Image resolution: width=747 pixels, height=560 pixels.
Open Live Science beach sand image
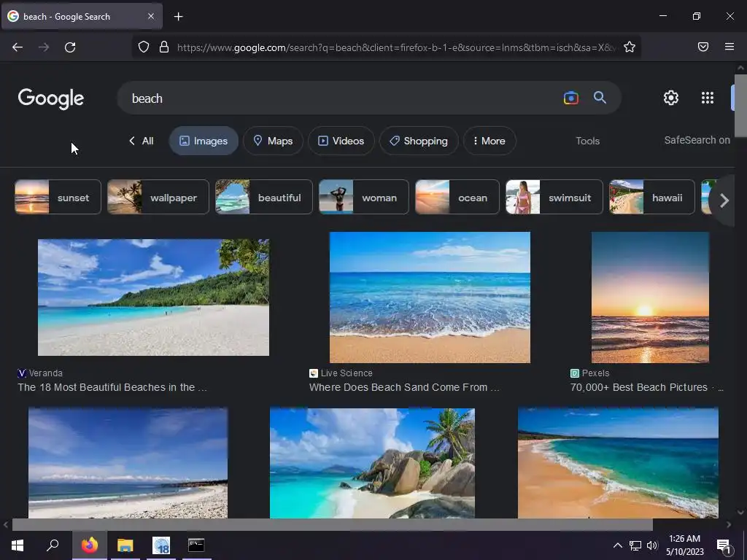tap(430, 297)
